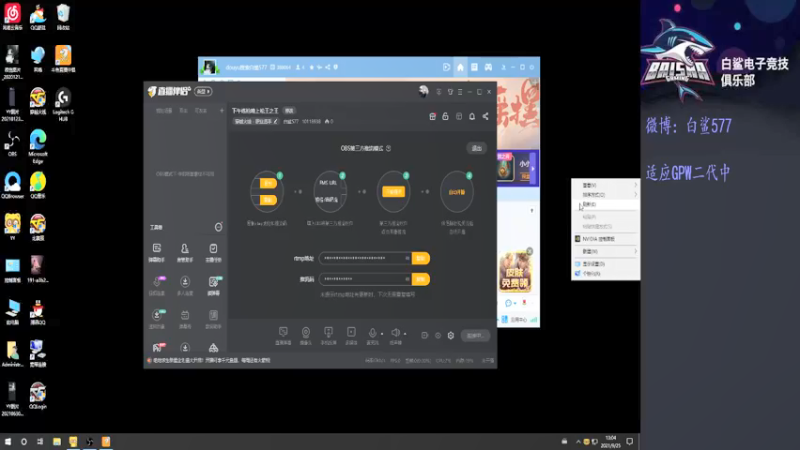
Task: Click the help icon beside OBS第三方推流模式
Action: (x=388, y=148)
